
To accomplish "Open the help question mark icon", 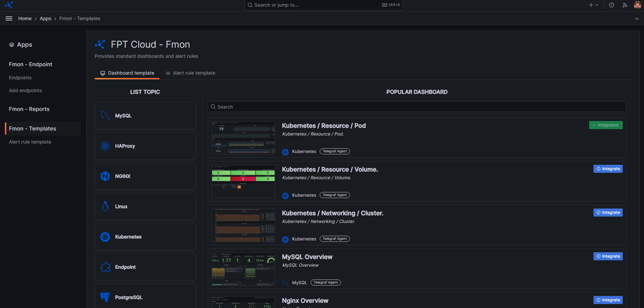I will [x=612, y=5].
